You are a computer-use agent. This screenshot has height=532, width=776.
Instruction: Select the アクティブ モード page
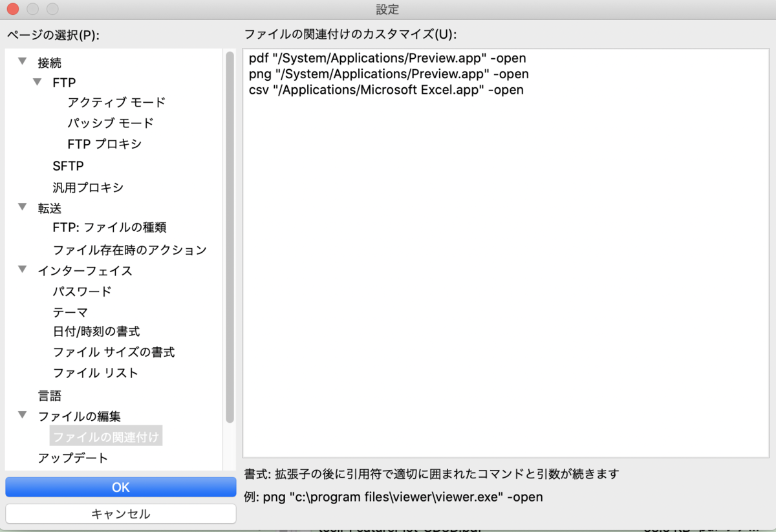(115, 102)
